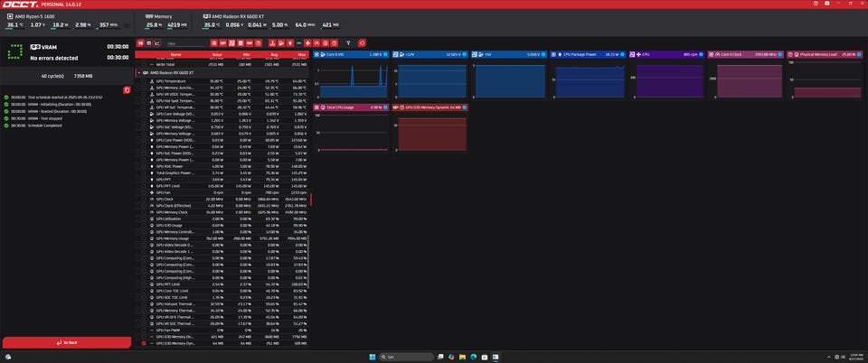The image size is (868, 363).
Task: Click the GPU D3D Memory Dynamic graph header
Action: [x=429, y=107]
